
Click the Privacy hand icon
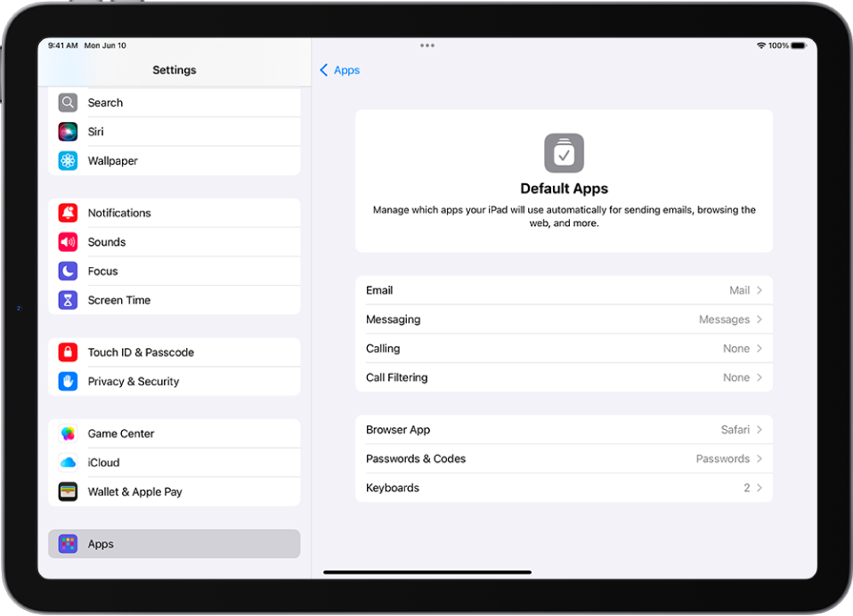(x=68, y=381)
